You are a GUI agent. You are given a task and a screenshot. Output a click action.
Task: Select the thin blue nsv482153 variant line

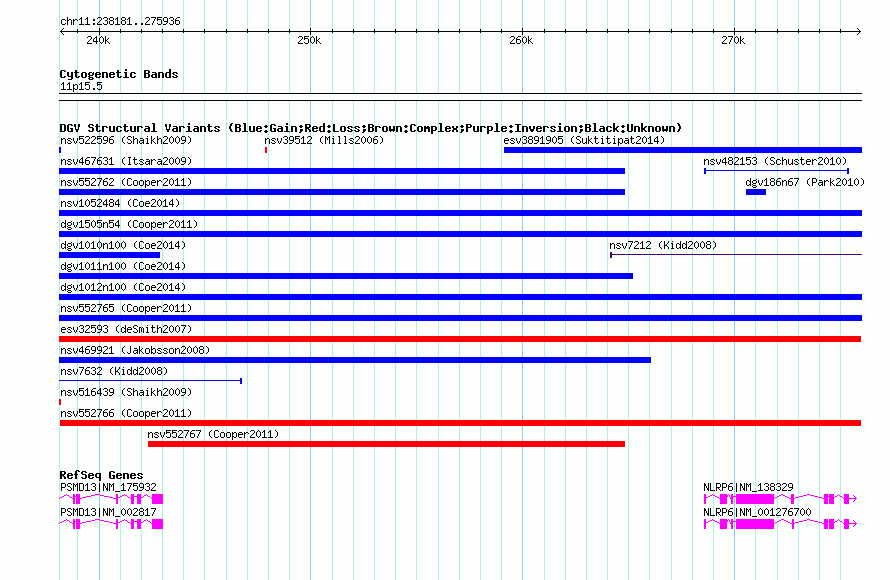click(x=776, y=171)
